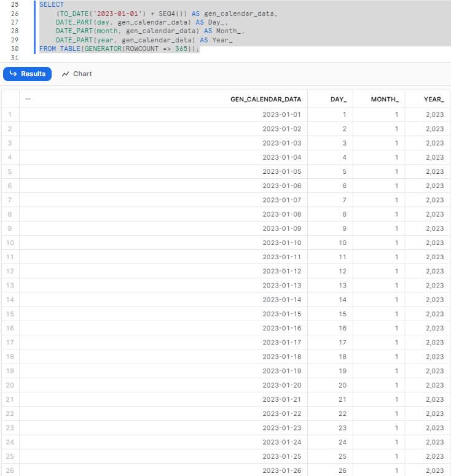This screenshot has height=476, width=451.
Task: Click editor line number 31
Action: pos(15,58)
